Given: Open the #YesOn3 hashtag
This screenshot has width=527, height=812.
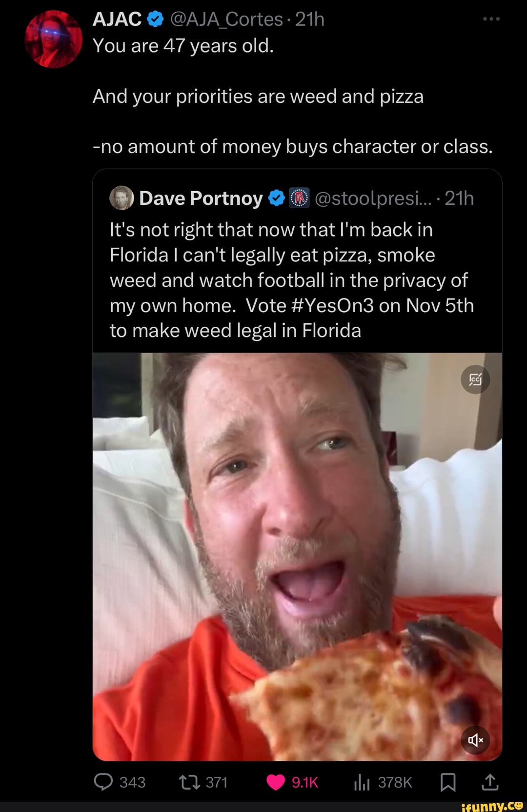Looking at the screenshot, I should [332, 306].
